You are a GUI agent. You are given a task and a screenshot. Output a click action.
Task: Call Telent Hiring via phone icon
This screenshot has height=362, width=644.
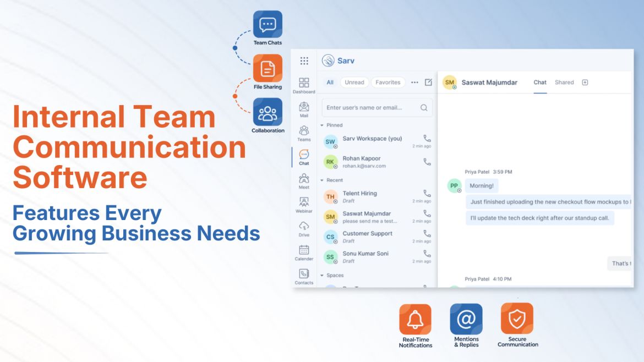coord(427,193)
